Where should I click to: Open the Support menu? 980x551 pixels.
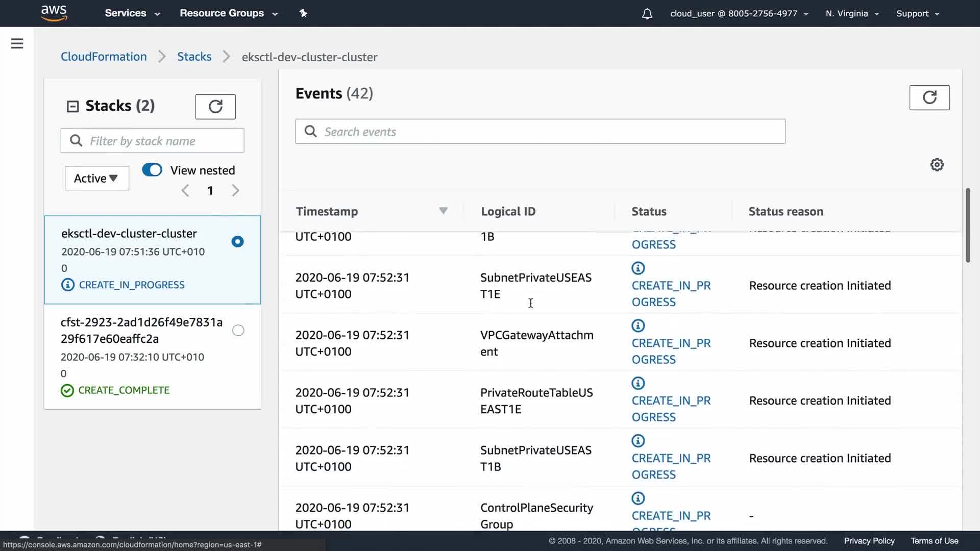(x=917, y=14)
